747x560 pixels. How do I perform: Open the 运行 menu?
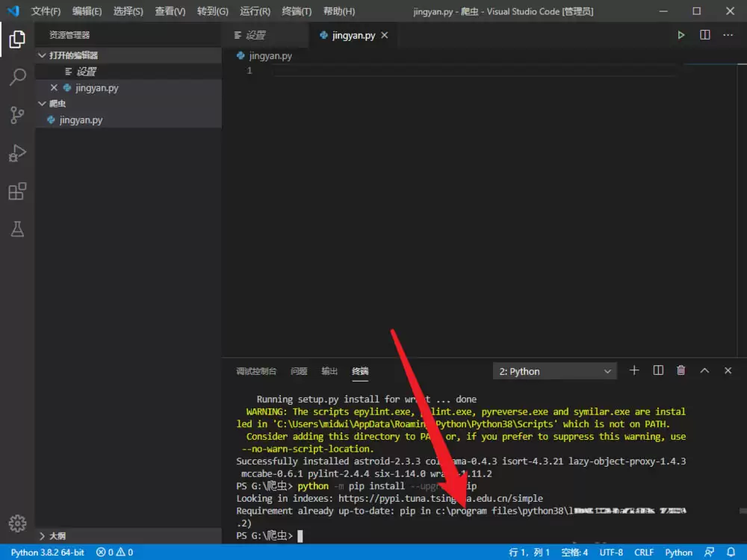[254, 11]
